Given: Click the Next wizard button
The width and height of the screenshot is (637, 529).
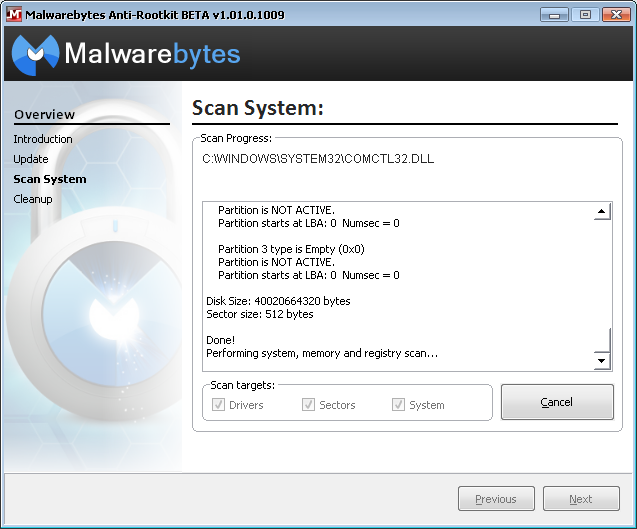Looking at the screenshot, I should point(581,499).
